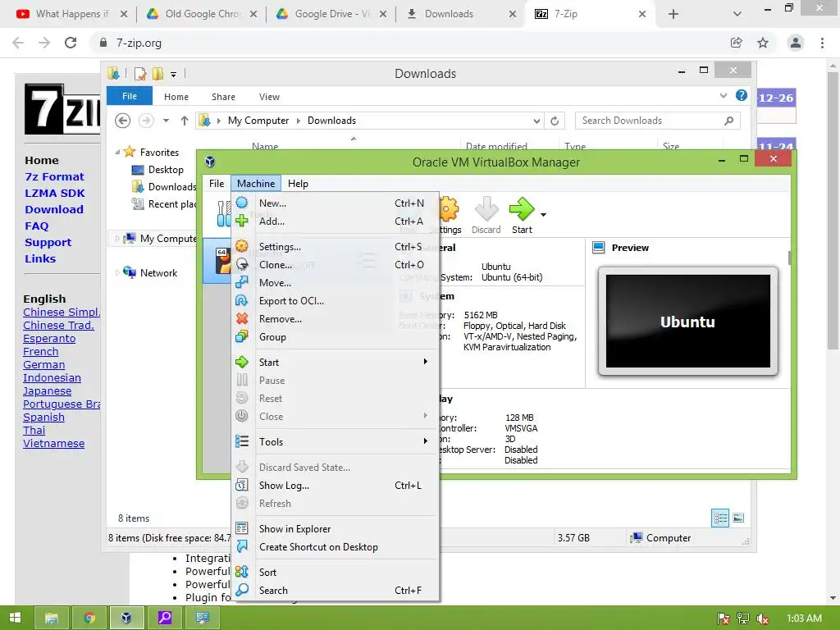The image size is (840, 630).
Task: Click the Move machine icon
Action: click(x=242, y=282)
